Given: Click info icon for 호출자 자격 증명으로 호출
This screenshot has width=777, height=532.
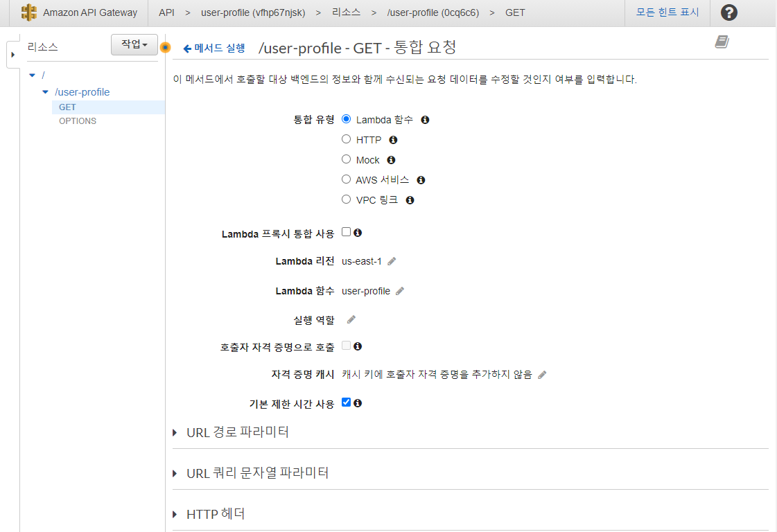Looking at the screenshot, I should (x=358, y=346).
